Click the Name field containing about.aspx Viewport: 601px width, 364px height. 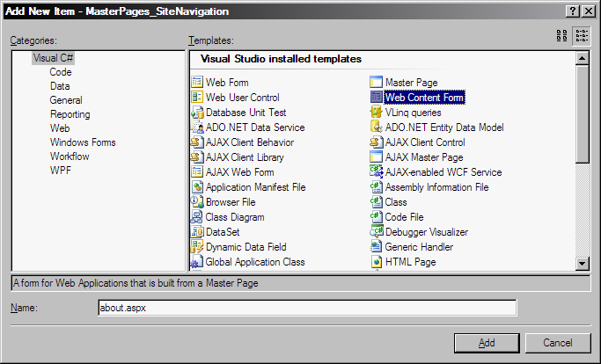tap(307, 308)
